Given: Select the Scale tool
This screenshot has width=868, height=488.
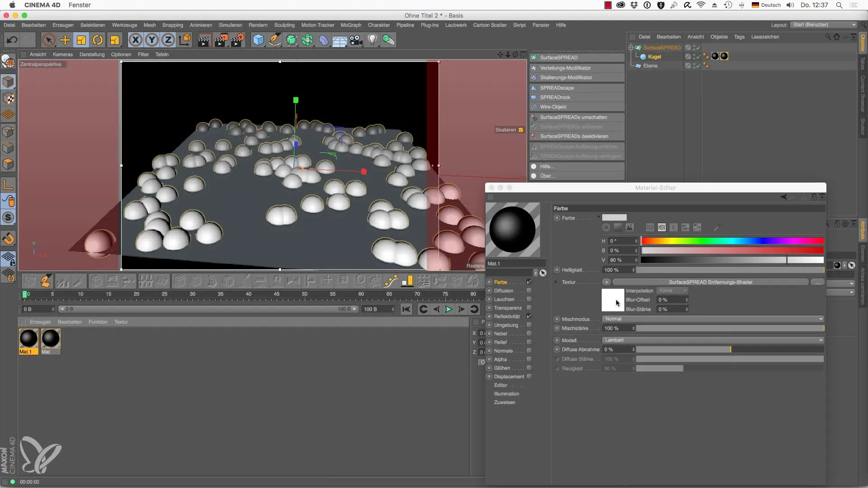Looking at the screenshot, I should (x=81, y=40).
